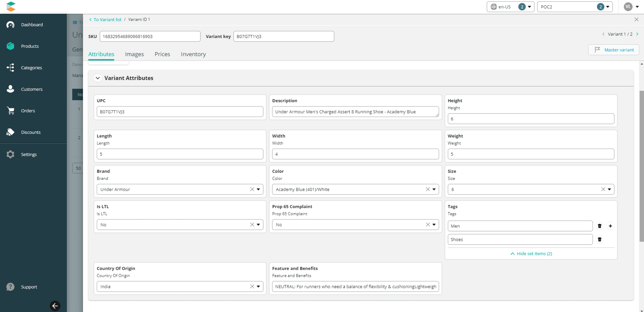Clear the Brand selection

pos(252,189)
